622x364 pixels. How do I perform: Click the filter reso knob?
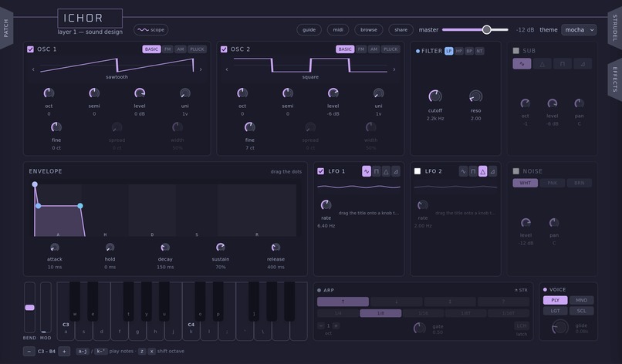pyautogui.click(x=475, y=96)
